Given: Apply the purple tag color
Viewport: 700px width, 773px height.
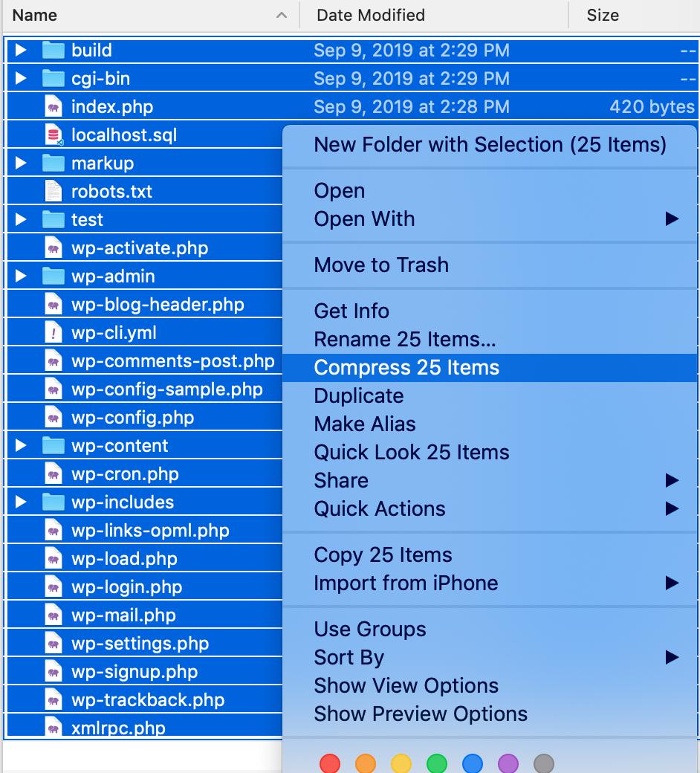Looking at the screenshot, I should tap(508, 763).
